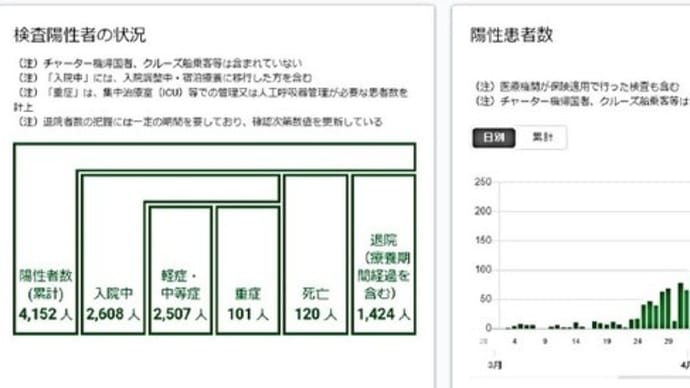690x388 pixels.
Task: Click the 退院 1,424人 box
Action: pyautogui.click(x=383, y=255)
